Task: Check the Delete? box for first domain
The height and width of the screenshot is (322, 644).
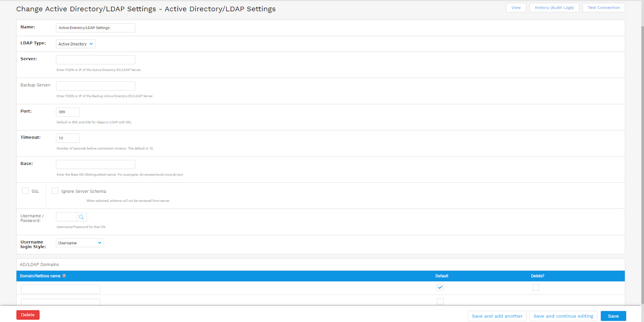Action: (x=535, y=287)
